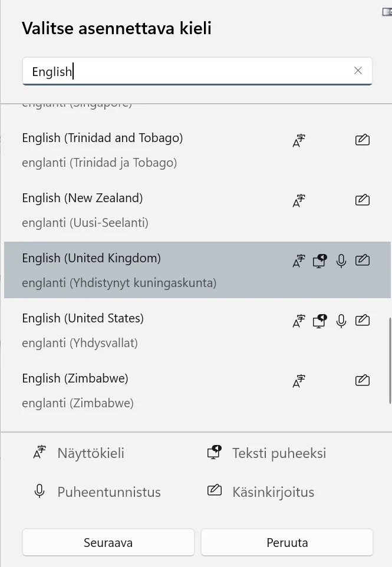The height and width of the screenshot is (567, 392).
Task: Click text-to-speech icon for United Kingdom
Action: [319, 261]
